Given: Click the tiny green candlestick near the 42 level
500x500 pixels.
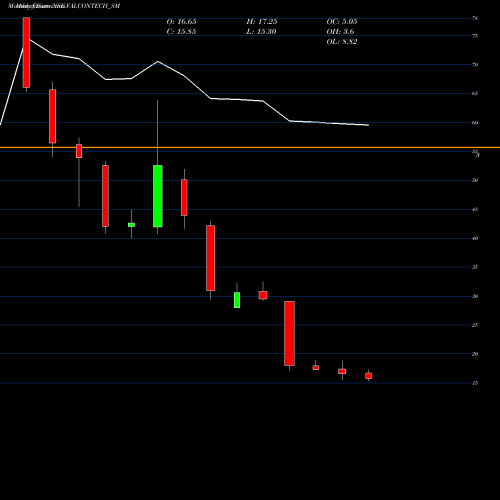Looking at the screenshot, I should 131,225.
